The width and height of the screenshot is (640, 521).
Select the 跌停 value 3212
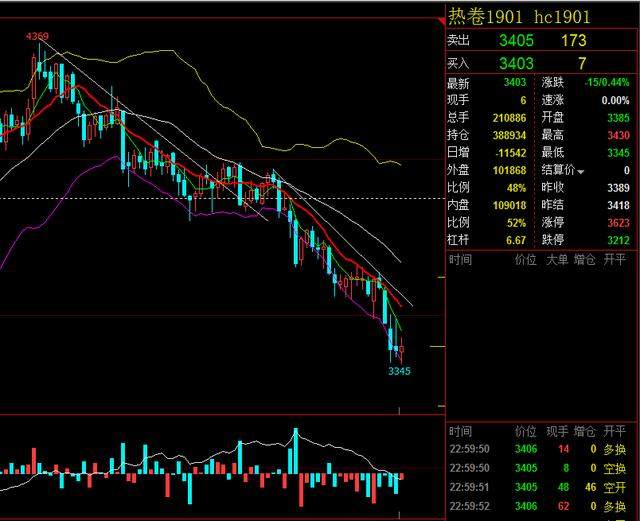point(618,240)
